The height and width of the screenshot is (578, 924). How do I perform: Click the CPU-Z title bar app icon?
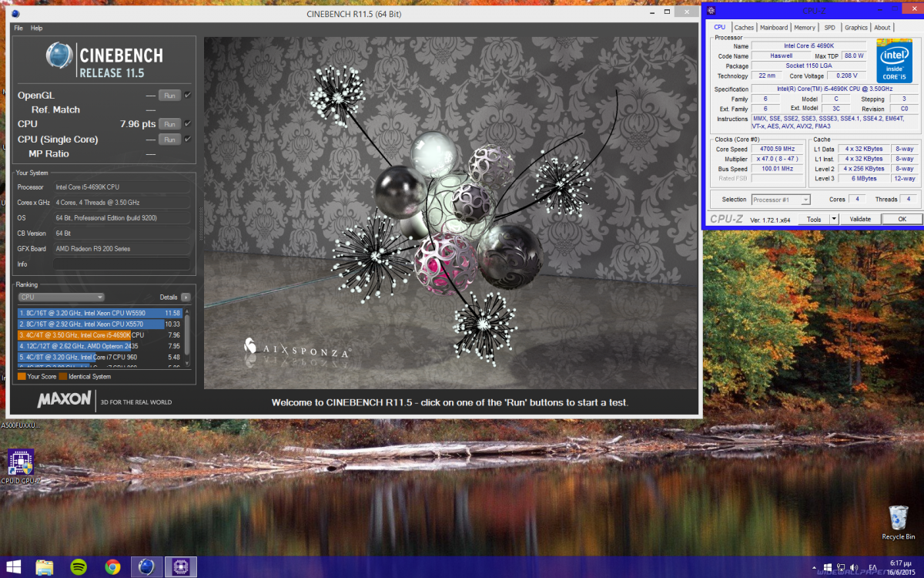point(711,10)
